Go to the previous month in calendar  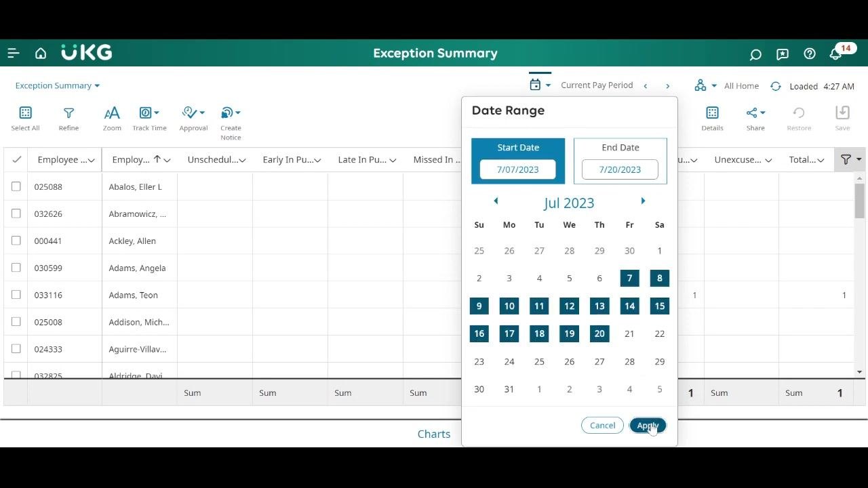coord(496,201)
